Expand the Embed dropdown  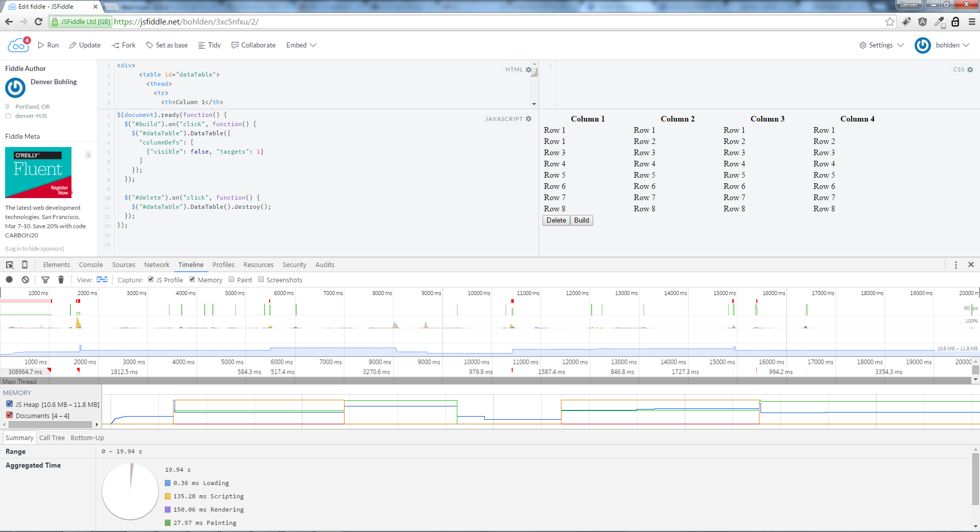301,45
